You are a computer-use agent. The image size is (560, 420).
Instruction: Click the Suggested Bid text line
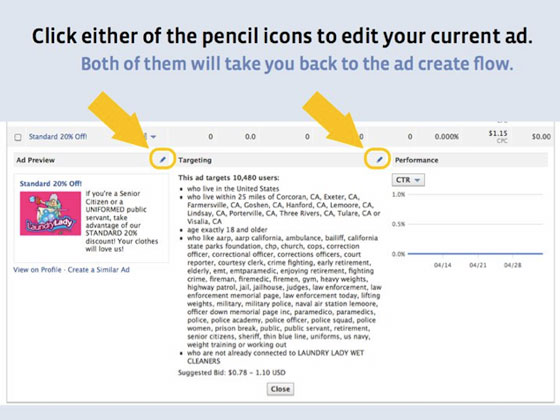tap(232, 372)
